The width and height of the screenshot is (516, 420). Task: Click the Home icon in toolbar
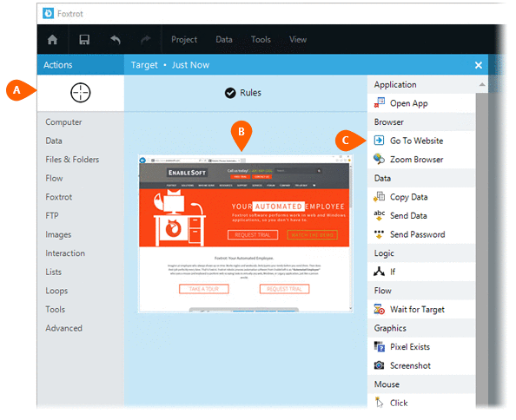click(52, 39)
